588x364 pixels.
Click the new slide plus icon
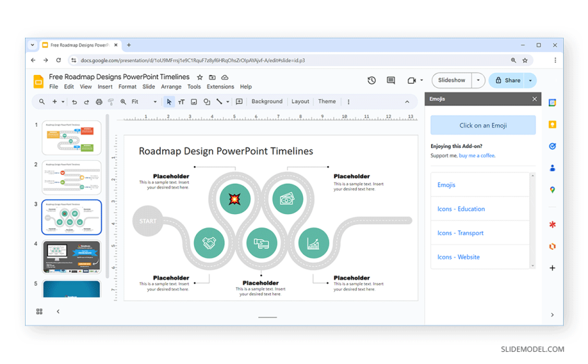[x=55, y=101]
